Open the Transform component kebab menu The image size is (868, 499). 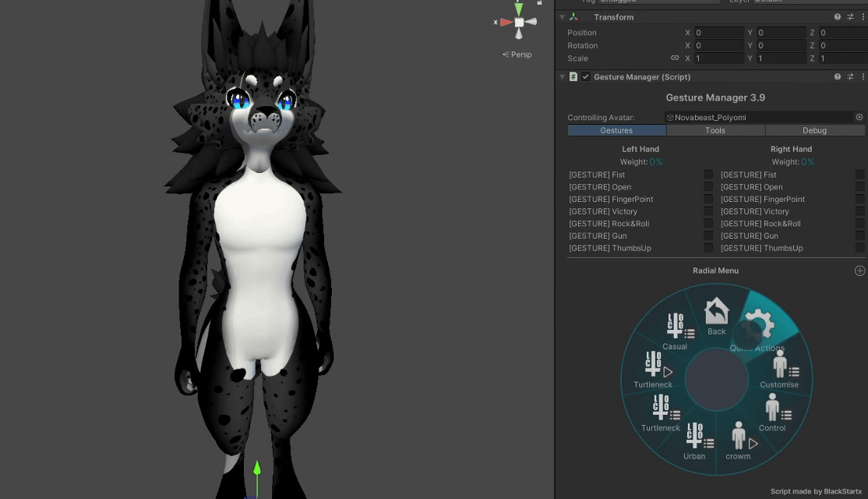point(863,17)
